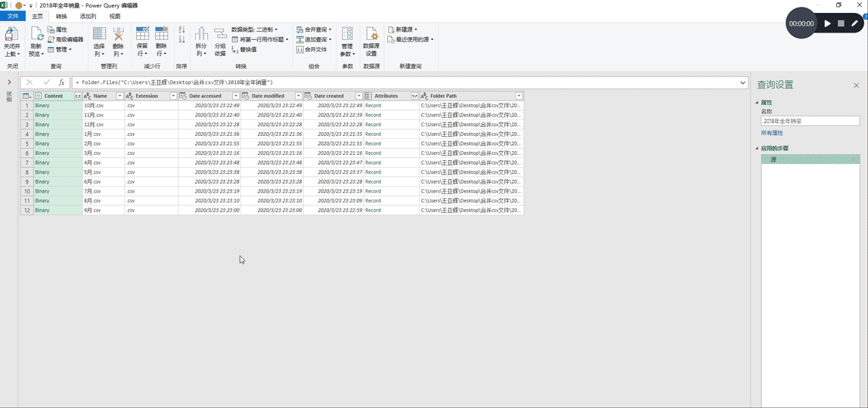Click the 所有属性 all properties link
This screenshot has width=868, height=408.
tap(772, 133)
